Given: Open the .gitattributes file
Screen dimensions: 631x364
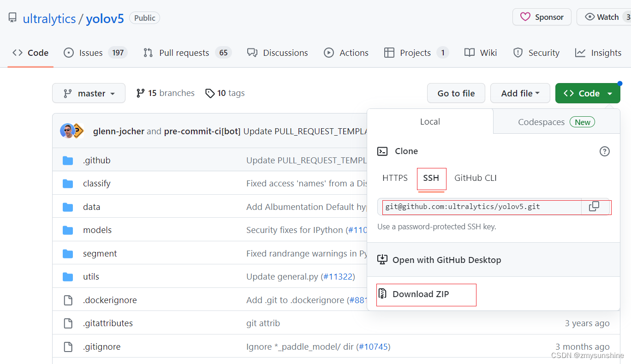Looking at the screenshot, I should pyautogui.click(x=108, y=323).
